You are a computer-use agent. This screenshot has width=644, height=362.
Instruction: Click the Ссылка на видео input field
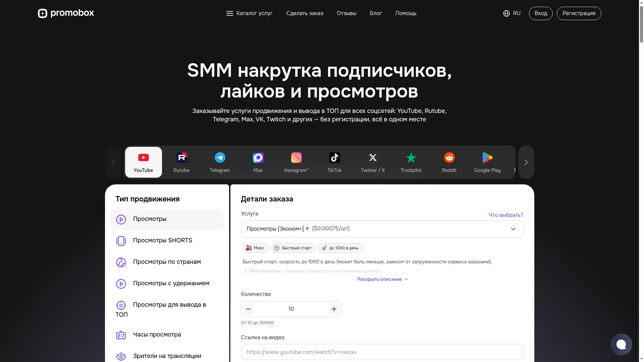click(x=382, y=352)
